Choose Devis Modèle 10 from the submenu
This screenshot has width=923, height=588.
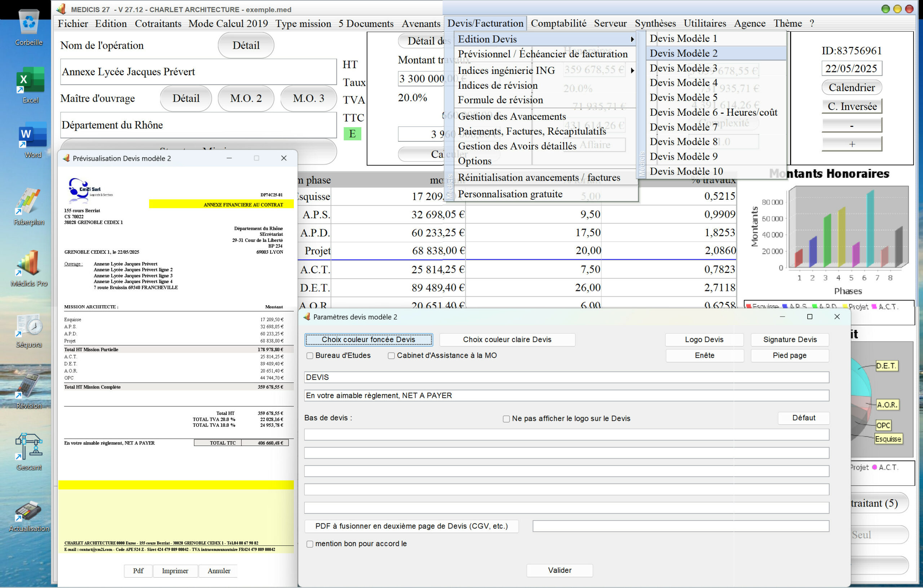click(x=716, y=171)
